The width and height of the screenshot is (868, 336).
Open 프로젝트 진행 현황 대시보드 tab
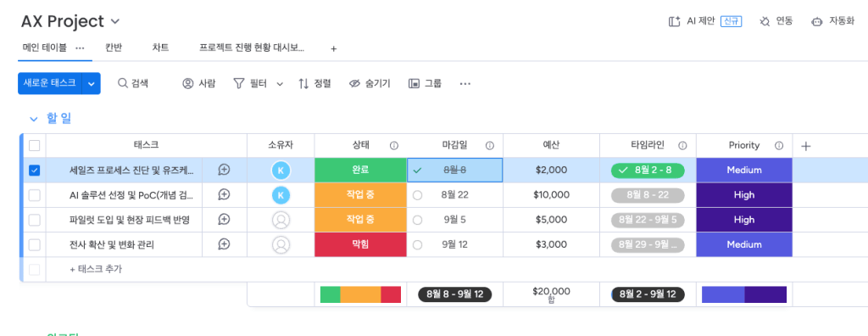click(252, 48)
